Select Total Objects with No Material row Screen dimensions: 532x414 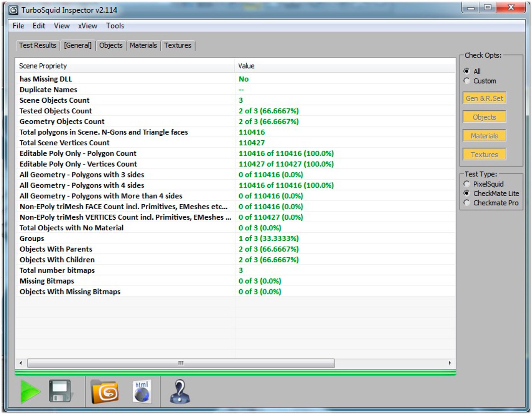(236, 228)
